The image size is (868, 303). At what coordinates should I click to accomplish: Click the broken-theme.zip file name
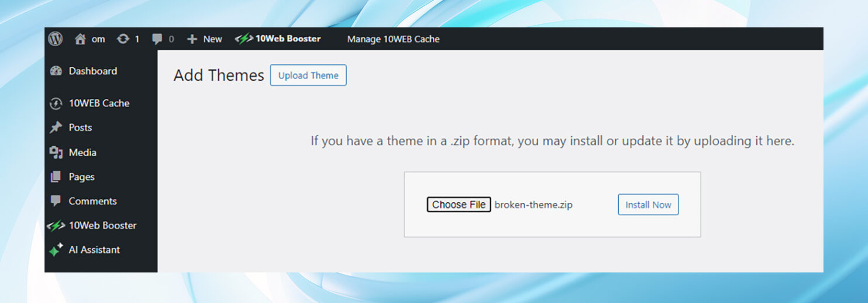(533, 205)
